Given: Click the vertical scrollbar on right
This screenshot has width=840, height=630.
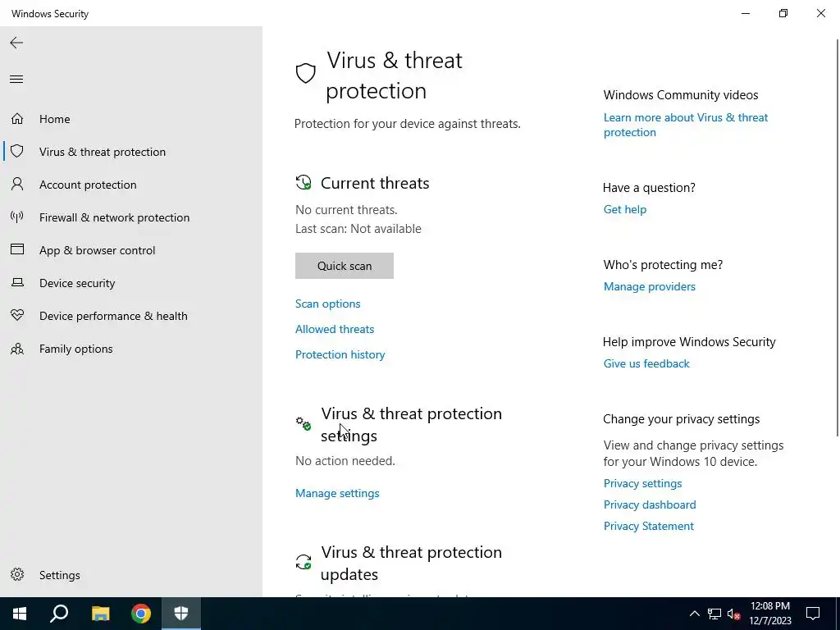Looking at the screenshot, I should coord(838,237).
